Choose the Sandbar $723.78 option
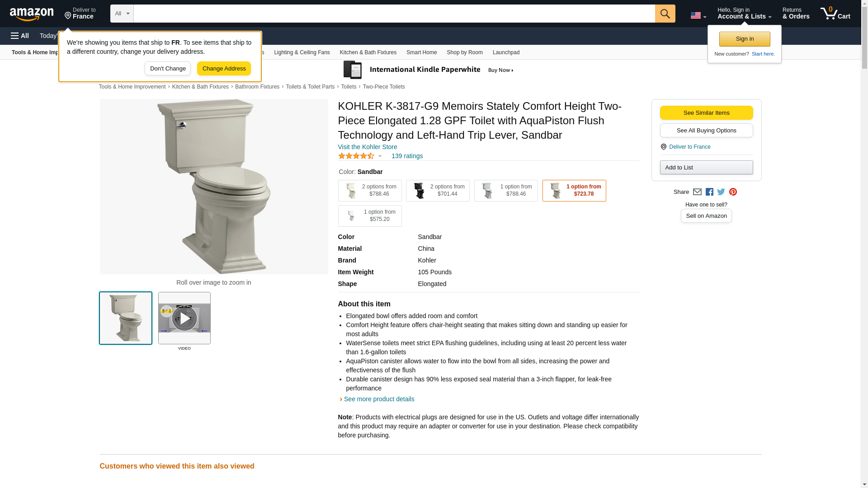 574,191
